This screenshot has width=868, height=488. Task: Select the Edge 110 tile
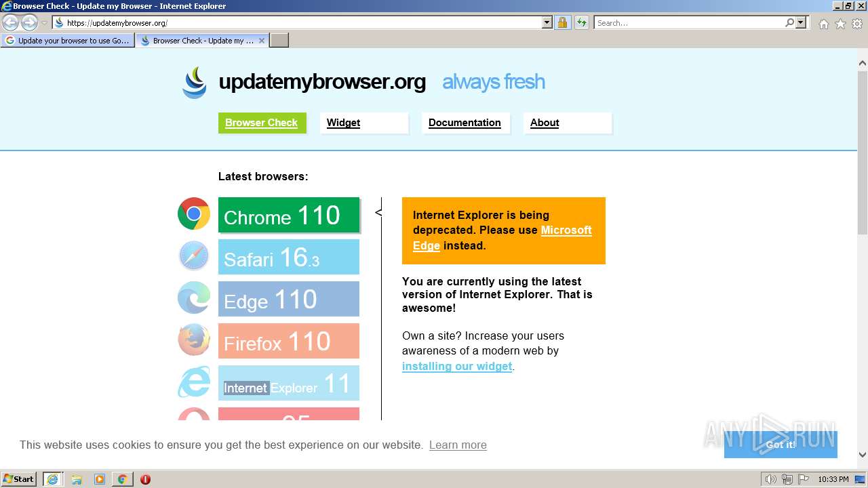pyautogui.click(x=289, y=299)
